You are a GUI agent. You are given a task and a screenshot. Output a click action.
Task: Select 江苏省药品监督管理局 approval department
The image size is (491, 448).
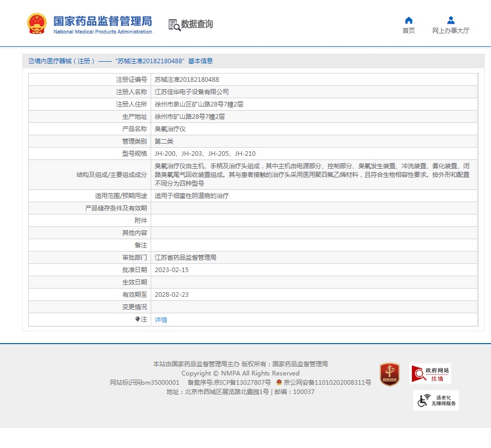pos(186,258)
